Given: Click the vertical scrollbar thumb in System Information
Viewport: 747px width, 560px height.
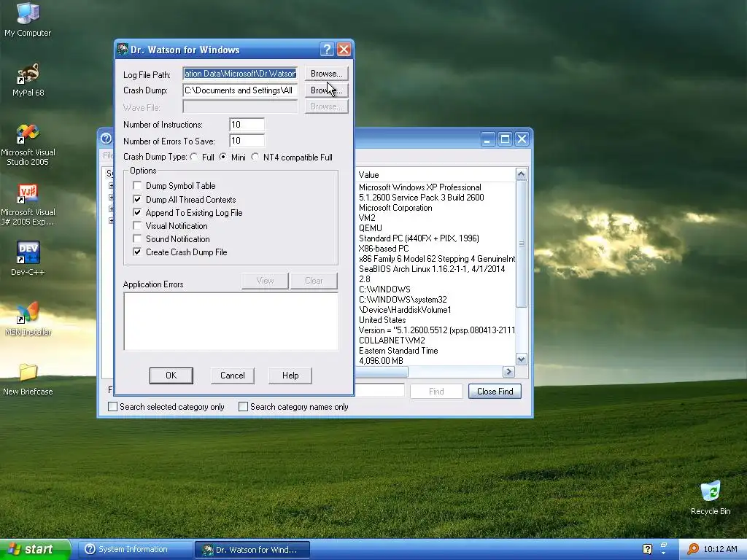Looking at the screenshot, I should point(521,244).
